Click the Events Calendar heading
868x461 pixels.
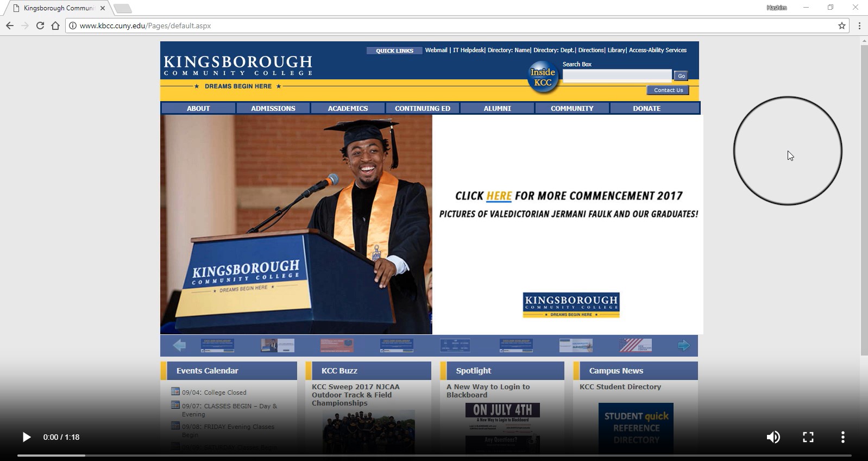click(x=207, y=371)
